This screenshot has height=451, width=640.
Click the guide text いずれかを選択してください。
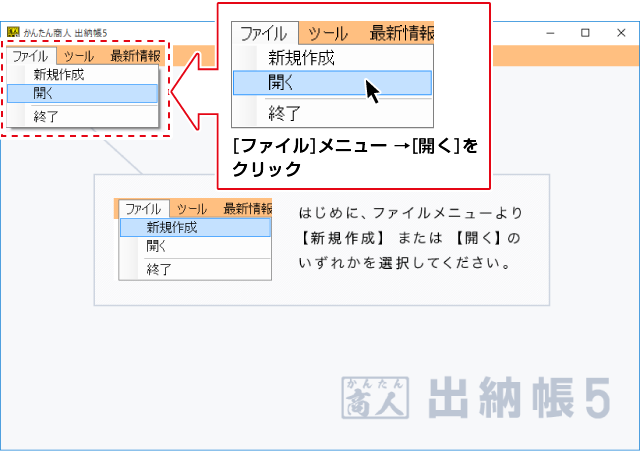click(404, 262)
